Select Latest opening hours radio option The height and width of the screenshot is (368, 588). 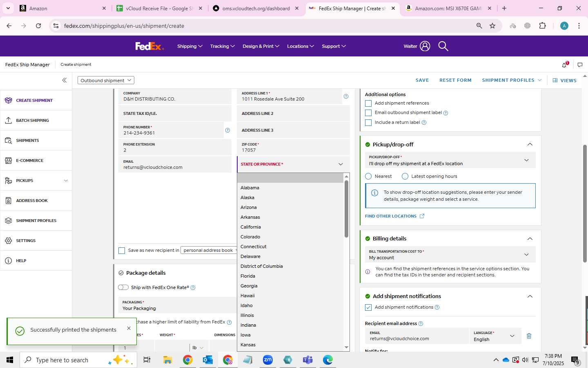click(x=405, y=176)
